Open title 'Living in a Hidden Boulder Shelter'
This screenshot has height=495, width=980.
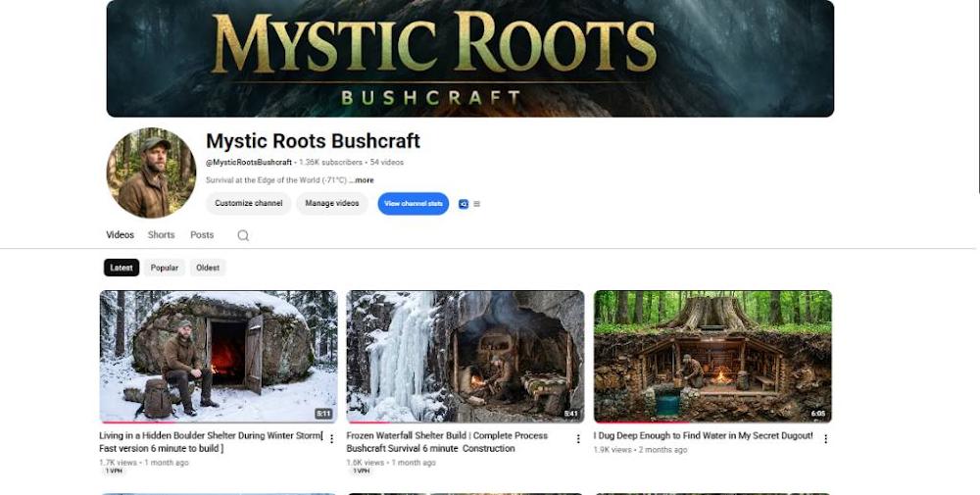click(x=212, y=442)
